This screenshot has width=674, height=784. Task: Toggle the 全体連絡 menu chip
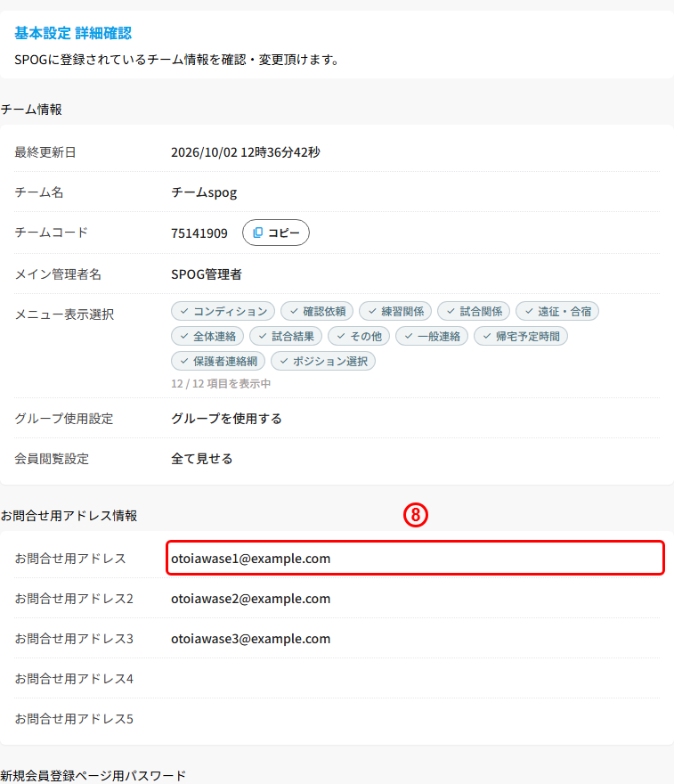207,336
